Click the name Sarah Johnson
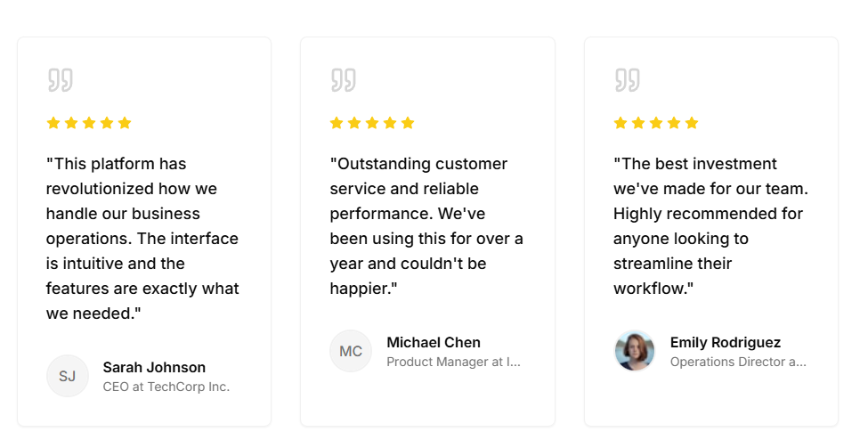Image resolution: width=868 pixels, height=440 pixels. (x=154, y=367)
